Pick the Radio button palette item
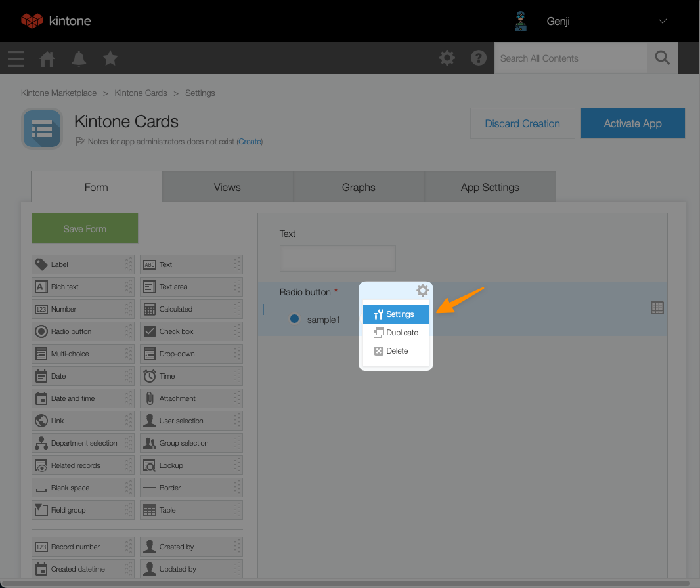 click(83, 331)
